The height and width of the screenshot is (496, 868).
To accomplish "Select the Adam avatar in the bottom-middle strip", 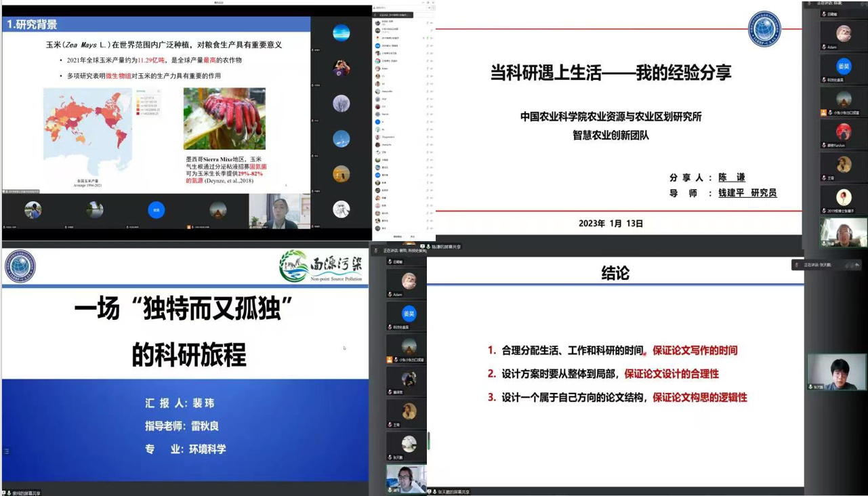I will coord(408,281).
